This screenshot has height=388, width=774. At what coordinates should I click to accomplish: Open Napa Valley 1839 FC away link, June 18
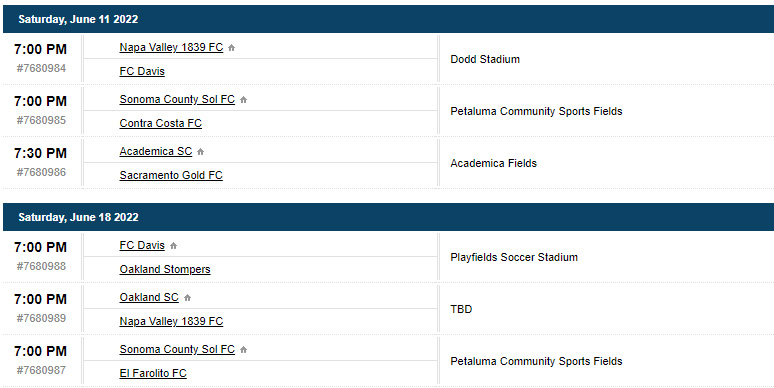[171, 321]
